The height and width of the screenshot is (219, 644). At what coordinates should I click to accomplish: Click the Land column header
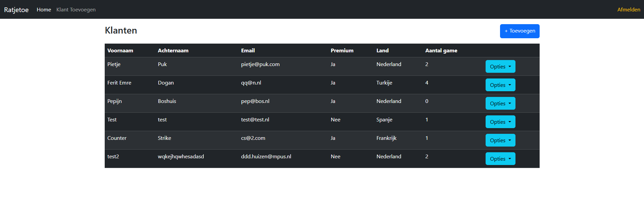point(383,51)
